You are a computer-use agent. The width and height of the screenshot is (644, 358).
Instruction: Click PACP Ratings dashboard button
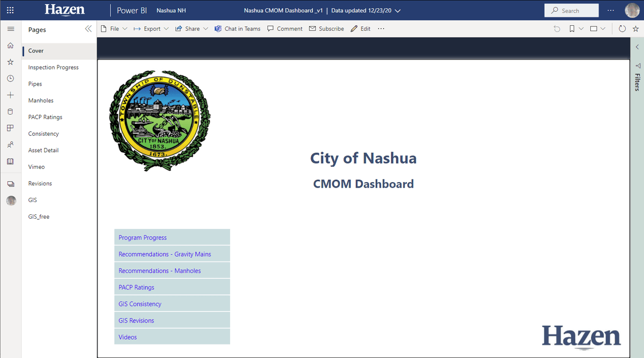172,287
